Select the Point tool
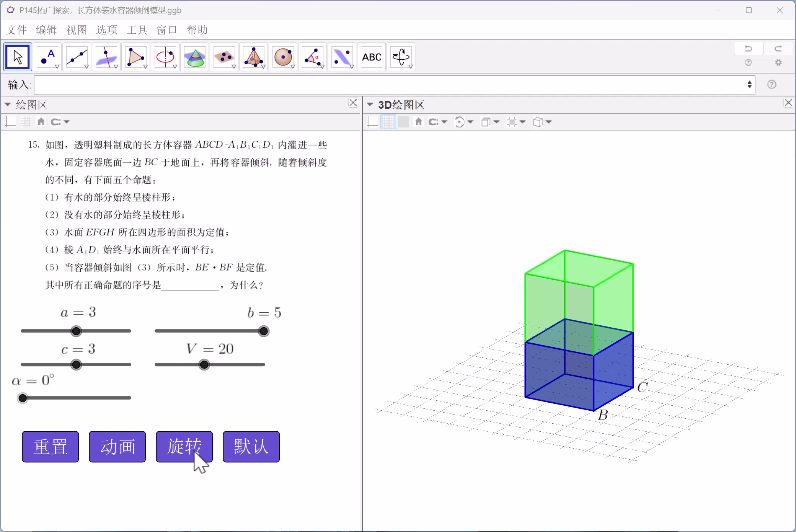The image size is (796, 532). tap(47, 57)
